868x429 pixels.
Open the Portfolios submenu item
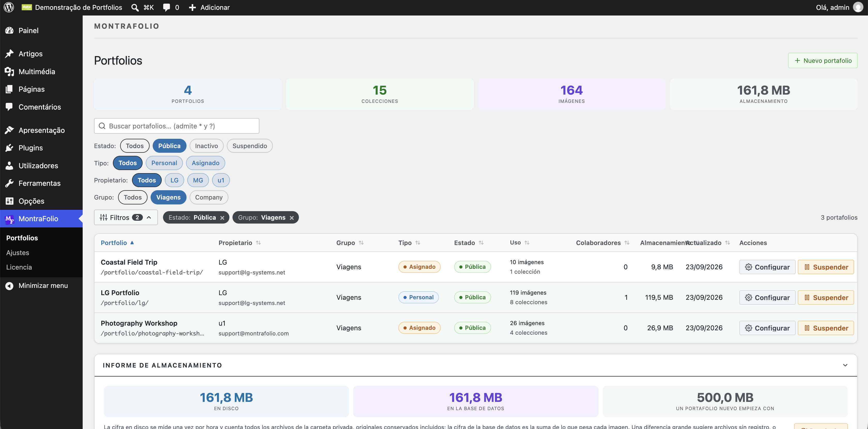pyautogui.click(x=22, y=238)
